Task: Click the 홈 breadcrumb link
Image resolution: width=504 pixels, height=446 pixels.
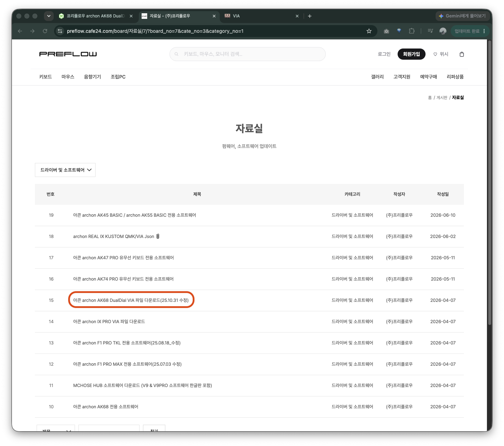Action: tap(430, 98)
